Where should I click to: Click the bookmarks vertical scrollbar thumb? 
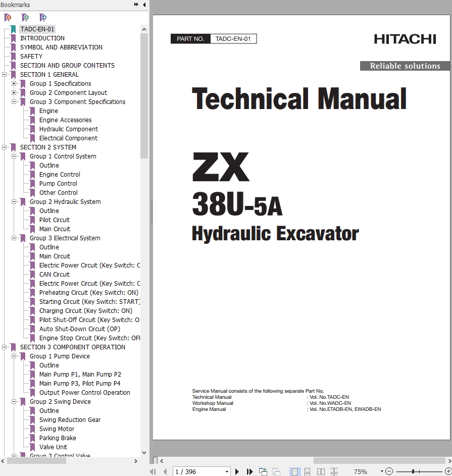(x=144, y=96)
